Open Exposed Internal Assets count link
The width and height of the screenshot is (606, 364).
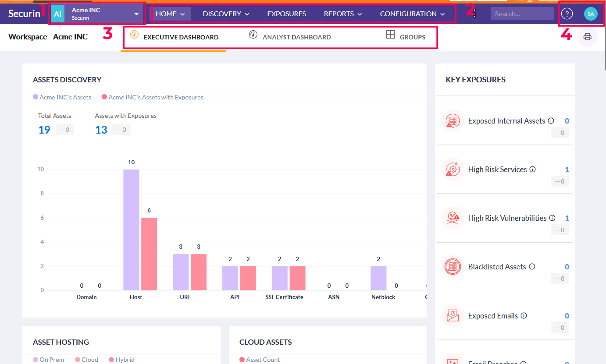click(567, 121)
